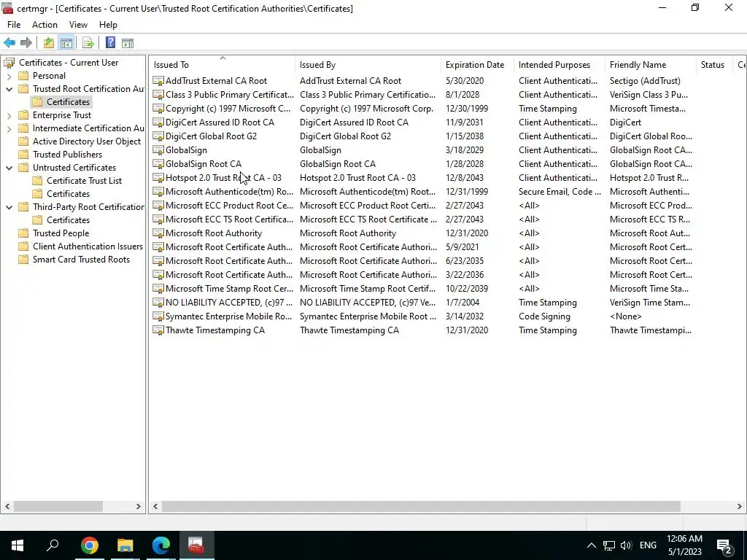The width and height of the screenshot is (747, 560).
Task: Select Certificates under Third-Party Root Certification
Action: click(68, 220)
